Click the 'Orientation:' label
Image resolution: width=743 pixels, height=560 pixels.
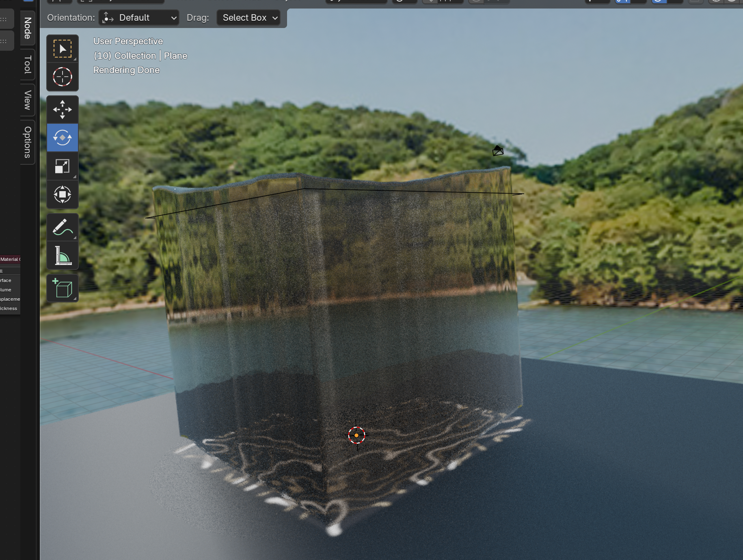click(x=71, y=18)
